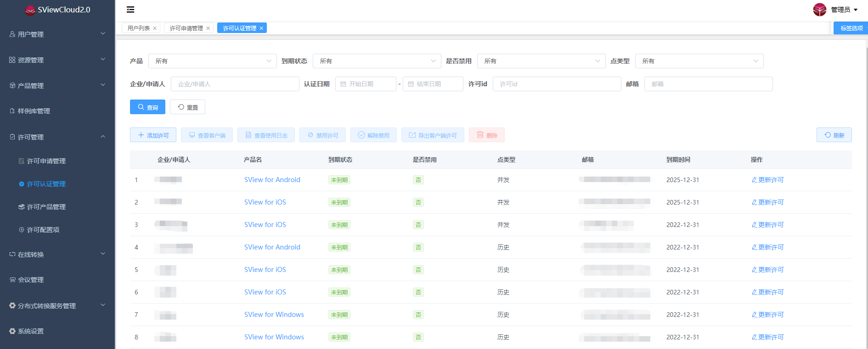Expand the 在线转换 sidebar menu

57,254
